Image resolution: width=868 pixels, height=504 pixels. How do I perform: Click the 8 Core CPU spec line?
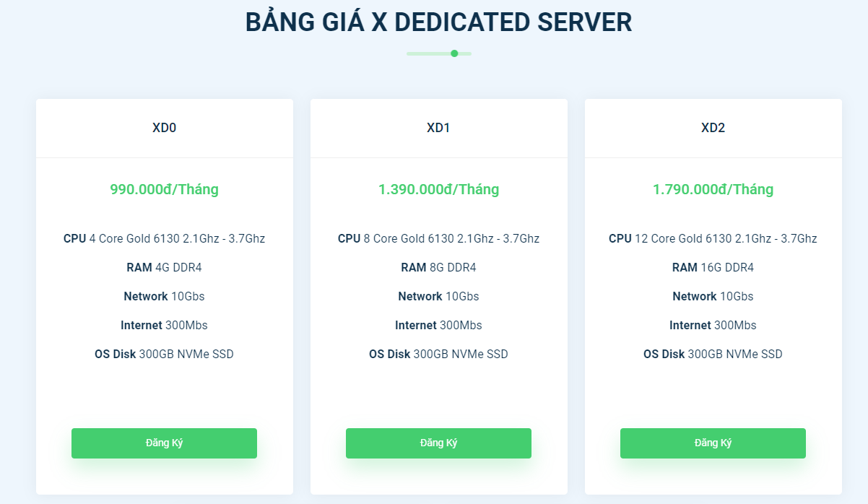[438, 238]
